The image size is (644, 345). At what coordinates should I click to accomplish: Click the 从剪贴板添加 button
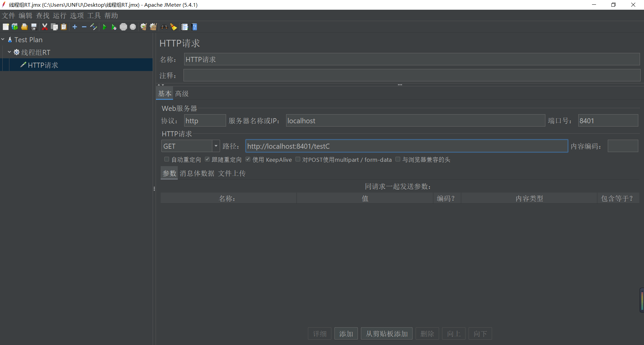(x=386, y=333)
